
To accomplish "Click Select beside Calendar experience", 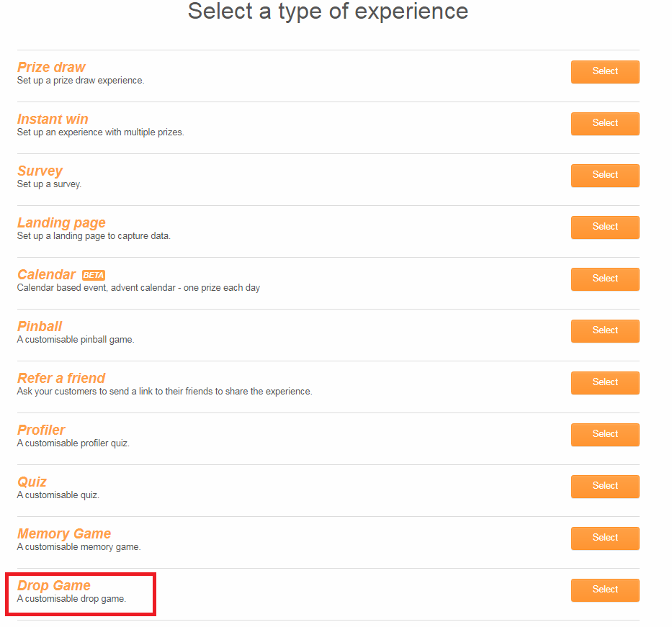I will (605, 279).
